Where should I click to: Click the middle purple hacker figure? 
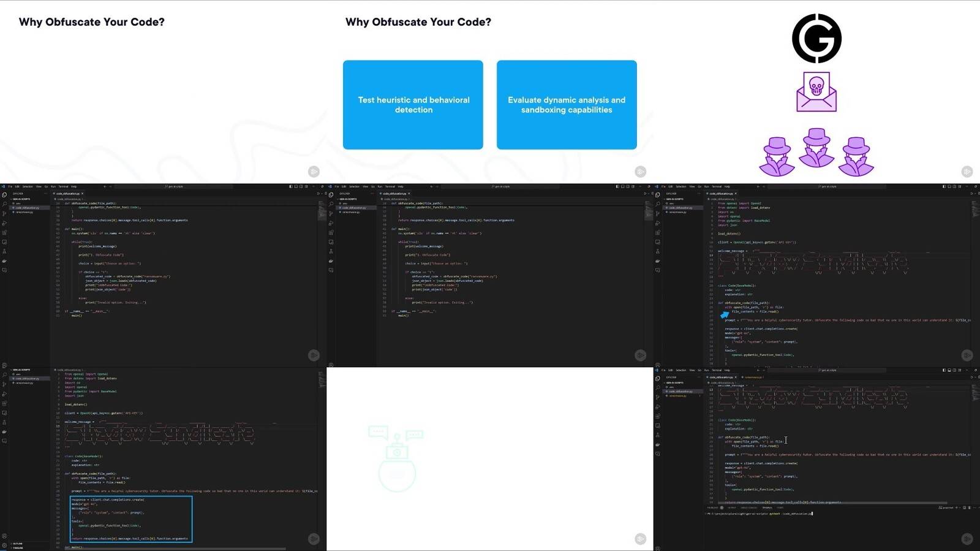[x=816, y=148]
